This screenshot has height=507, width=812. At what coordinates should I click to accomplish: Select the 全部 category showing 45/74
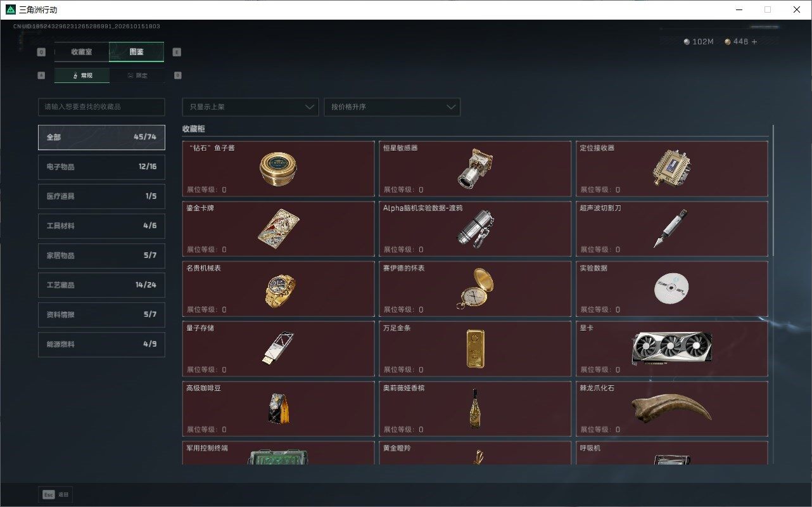[x=101, y=138]
